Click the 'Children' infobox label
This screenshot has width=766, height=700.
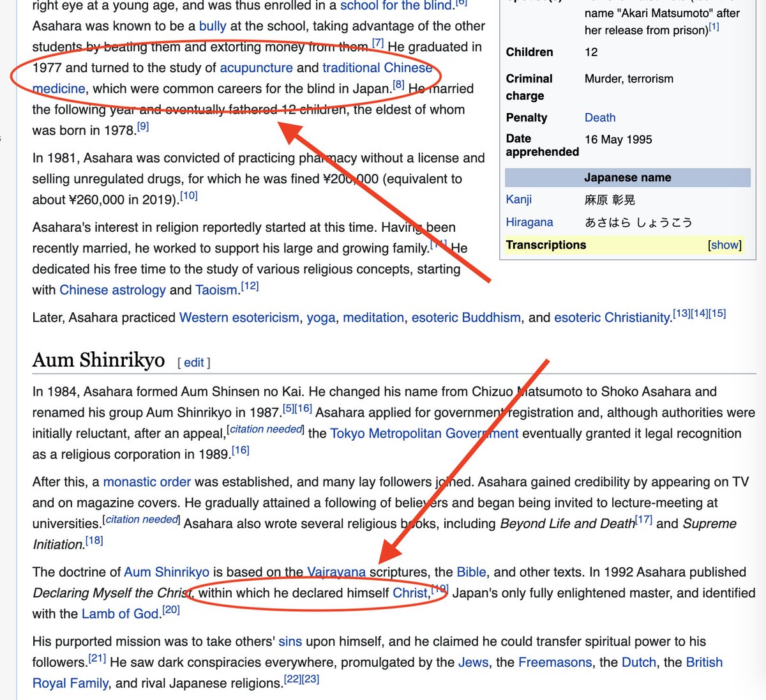tap(530, 52)
